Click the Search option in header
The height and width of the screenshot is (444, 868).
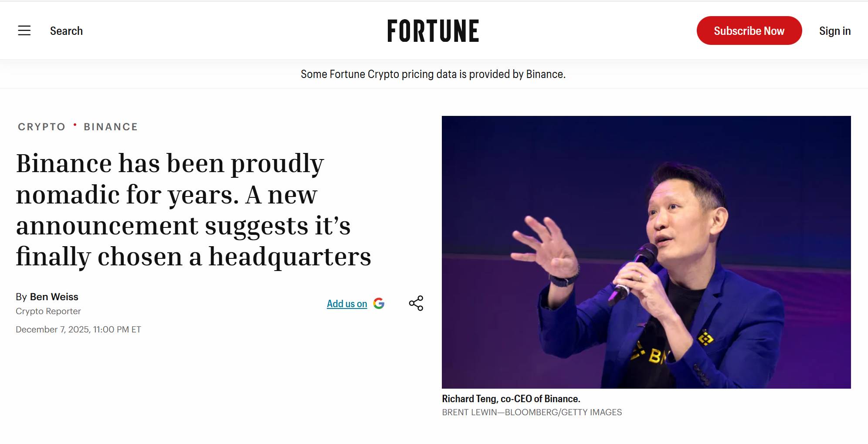point(66,31)
